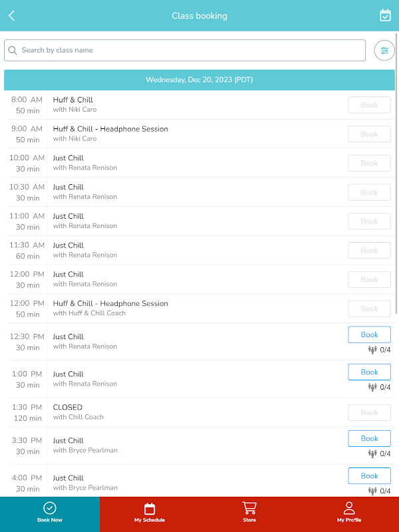Select the Book Now checkmark tab
Screen dimensions: 399x532
[50, 512]
